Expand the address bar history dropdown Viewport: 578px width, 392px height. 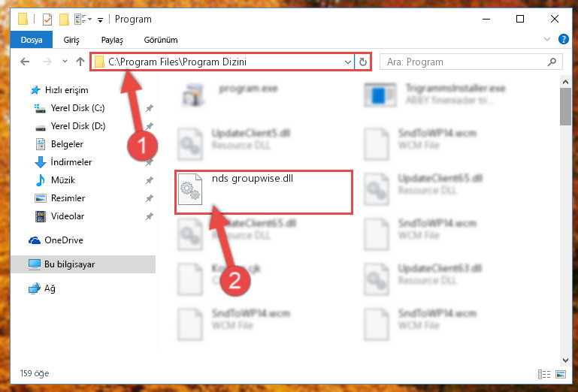point(347,62)
